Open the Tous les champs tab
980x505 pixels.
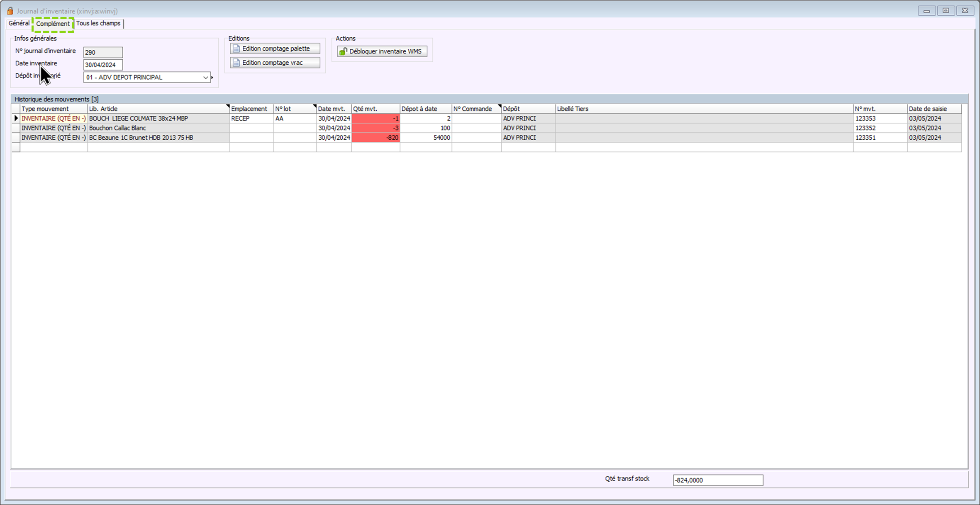98,23
